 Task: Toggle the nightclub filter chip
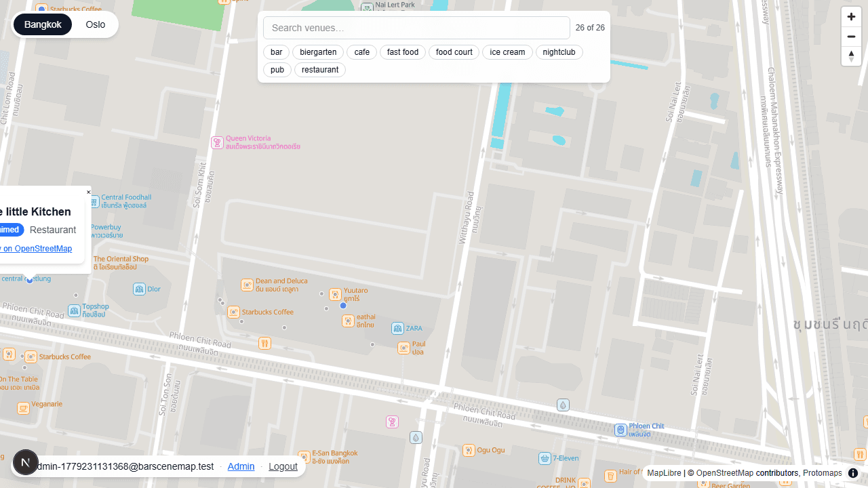[x=559, y=52]
